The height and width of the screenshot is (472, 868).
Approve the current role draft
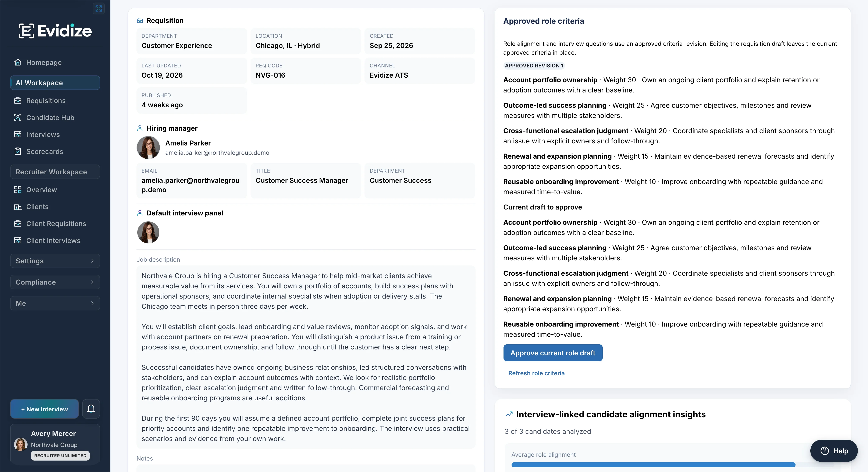tap(553, 353)
